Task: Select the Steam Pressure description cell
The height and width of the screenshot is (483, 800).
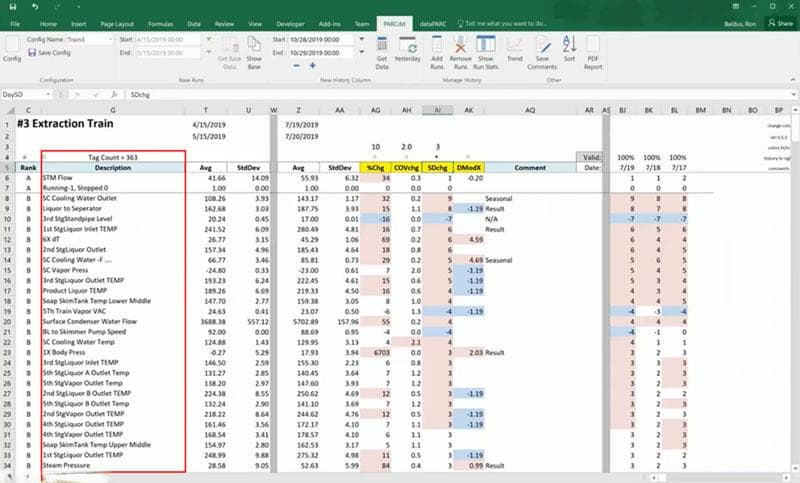Action: coord(113,466)
